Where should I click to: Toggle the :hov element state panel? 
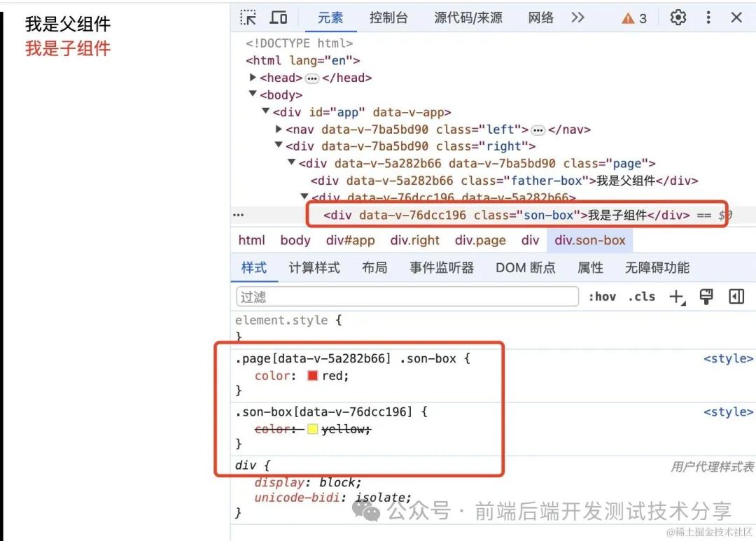click(602, 296)
